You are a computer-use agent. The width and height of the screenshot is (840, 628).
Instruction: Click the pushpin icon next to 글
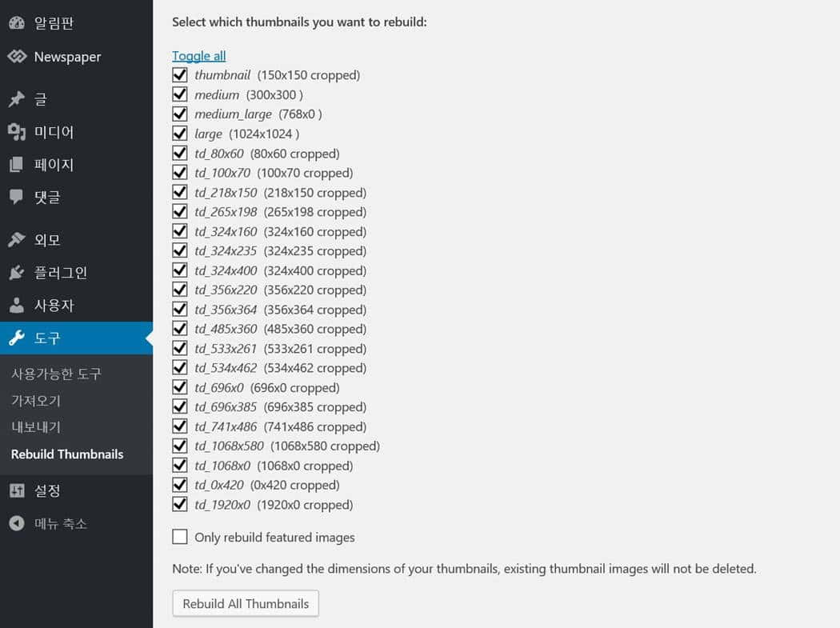pos(17,99)
